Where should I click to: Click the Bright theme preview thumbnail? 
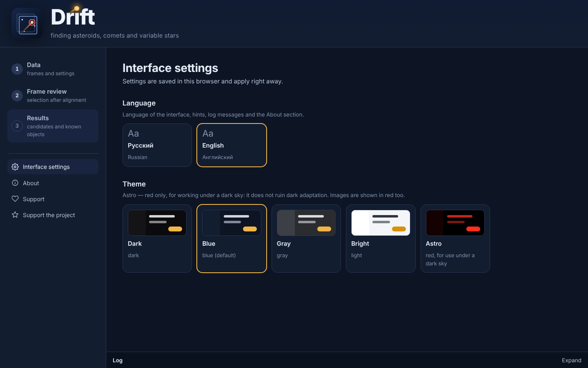[x=381, y=223]
